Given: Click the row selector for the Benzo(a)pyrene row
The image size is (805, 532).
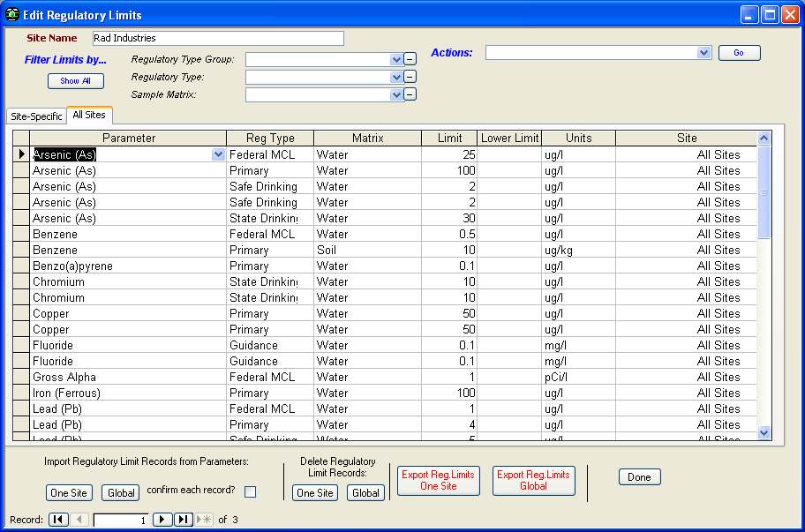Looking at the screenshot, I should point(21,266).
